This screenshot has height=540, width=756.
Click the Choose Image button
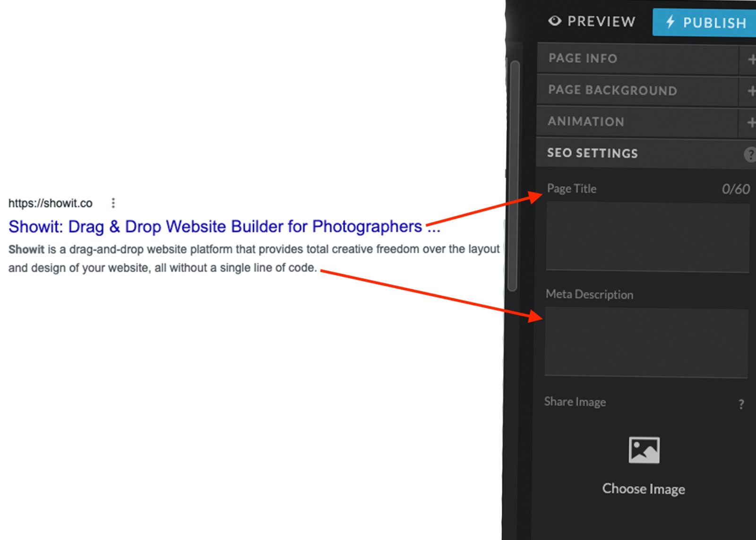(x=643, y=489)
